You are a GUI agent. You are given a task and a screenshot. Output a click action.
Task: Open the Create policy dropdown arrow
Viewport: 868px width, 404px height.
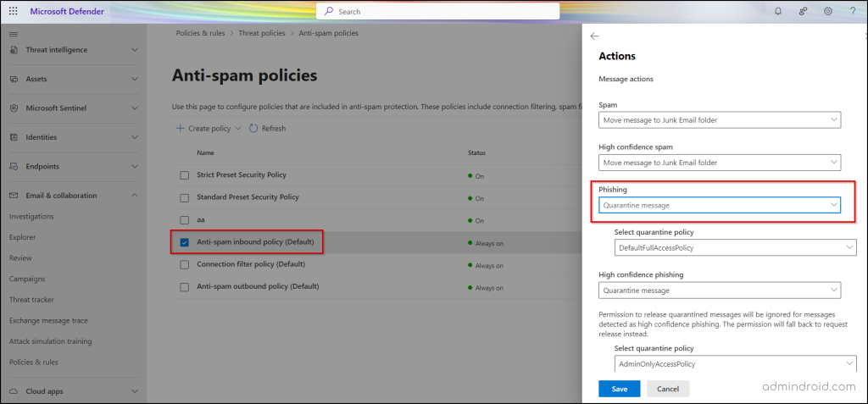pyautogui.click(x=238, y=129)
